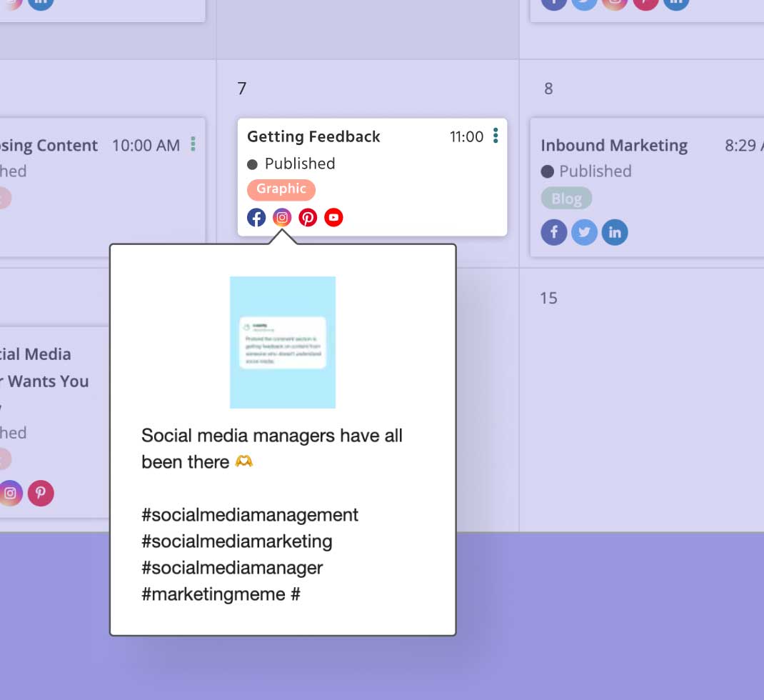This screenshot has height=700, width=764.
Task: Open the YouTube icon on Getting Feedback card
Action: (x=333, y=218)
